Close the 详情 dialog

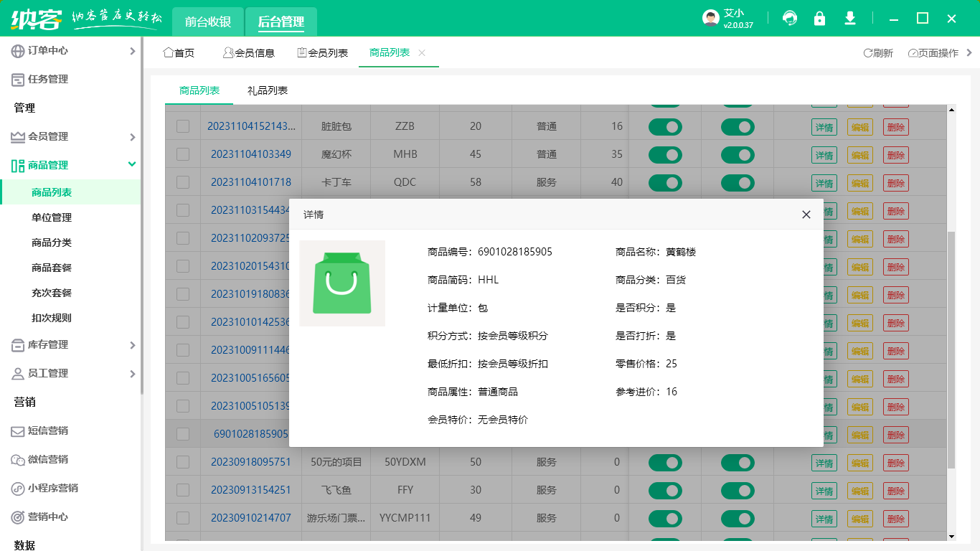[x=805, y=214]
